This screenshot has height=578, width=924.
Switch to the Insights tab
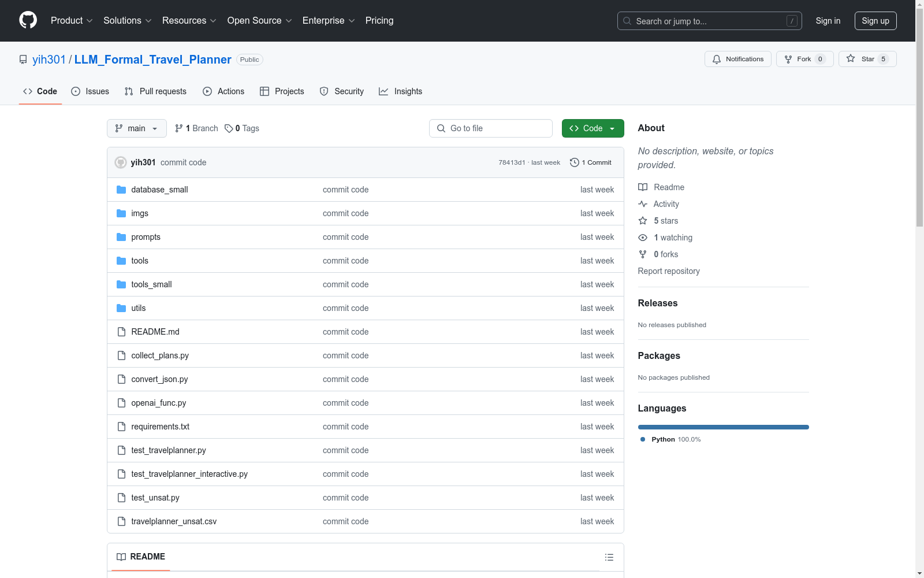tap(401, 91)
